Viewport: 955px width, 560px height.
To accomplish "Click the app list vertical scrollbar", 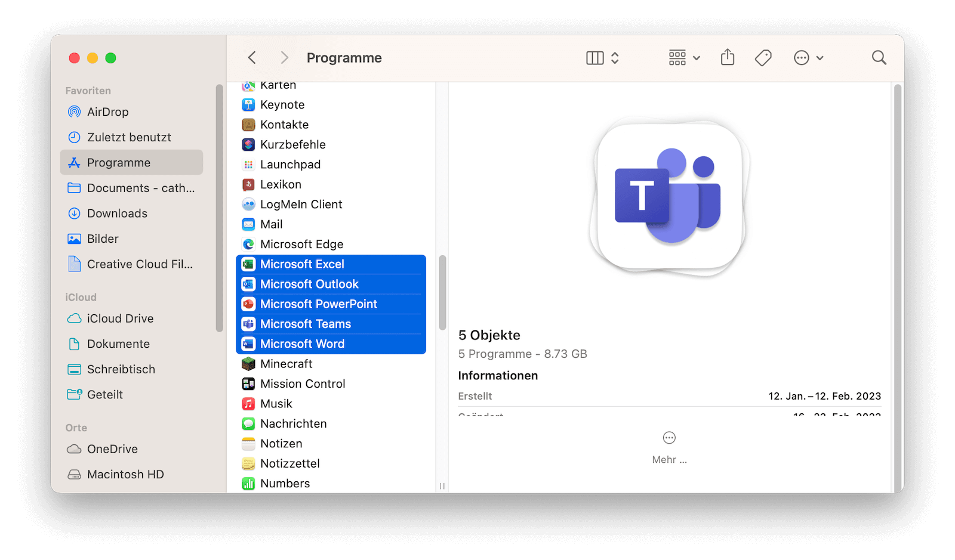I will point(442,293).
